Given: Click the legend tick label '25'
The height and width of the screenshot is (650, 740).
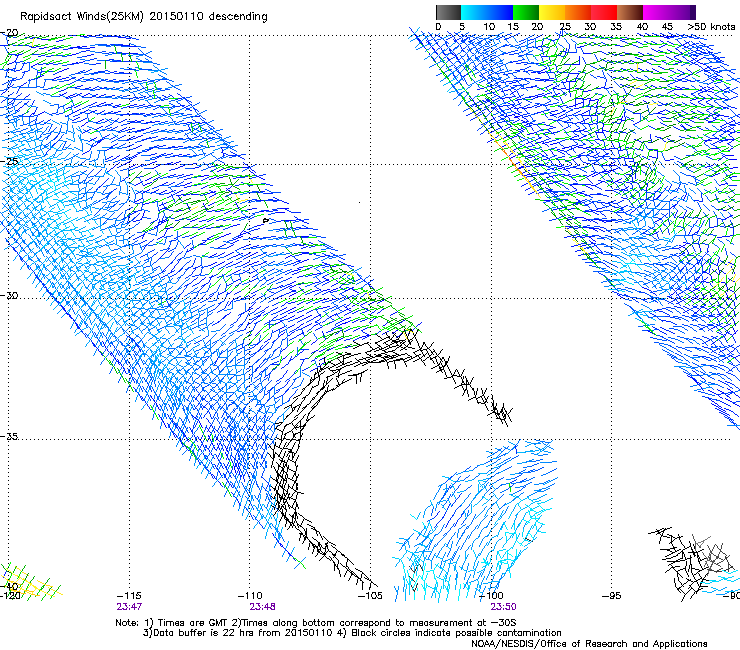Looking at the screenshot, I should (x=565, y=27).
